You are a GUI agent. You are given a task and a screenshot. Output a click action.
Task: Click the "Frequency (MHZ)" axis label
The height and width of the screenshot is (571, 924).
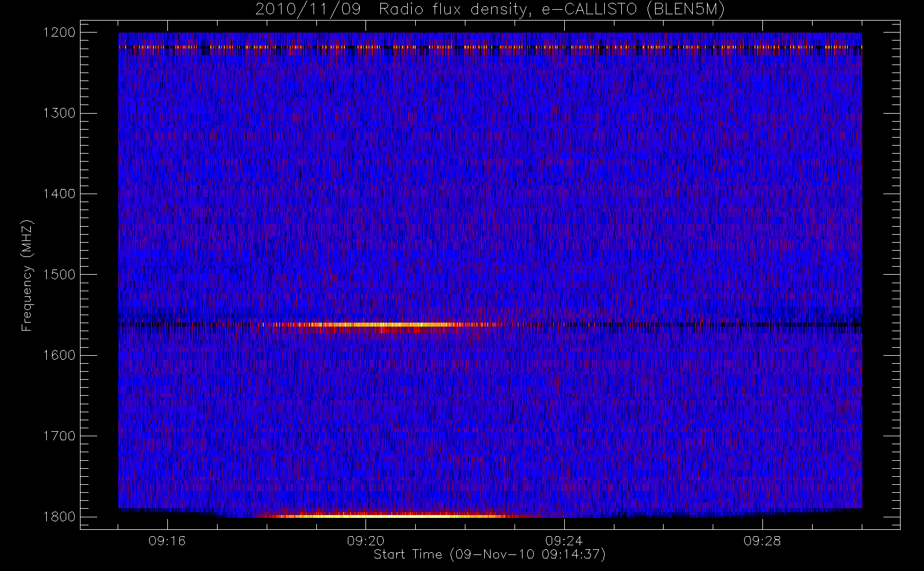point(27,275)
